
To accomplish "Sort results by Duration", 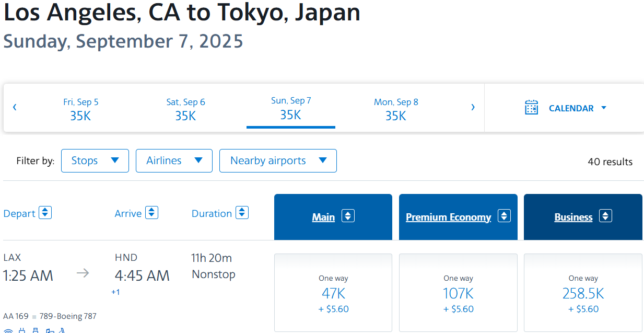I will (242, 213).
